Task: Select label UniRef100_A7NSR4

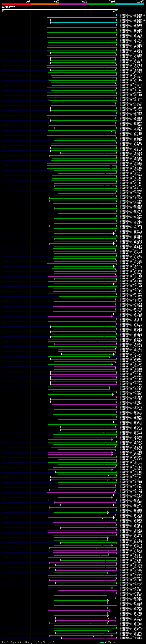Action: tap(131, 55)
